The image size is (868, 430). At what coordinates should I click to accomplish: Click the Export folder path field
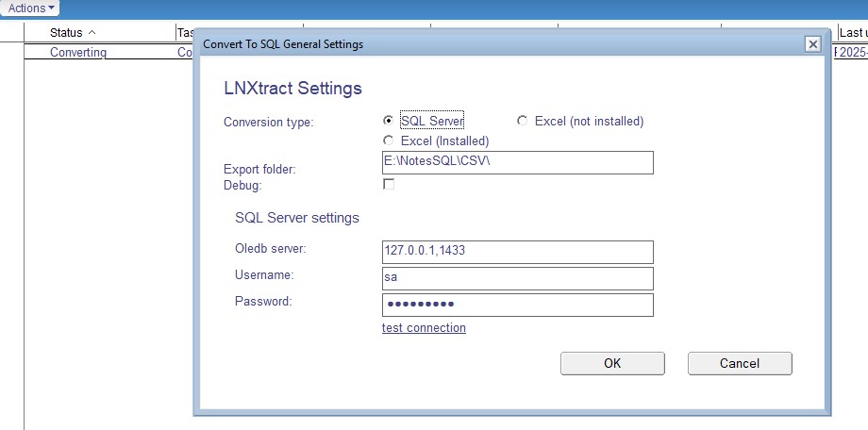tap(517, 162)
